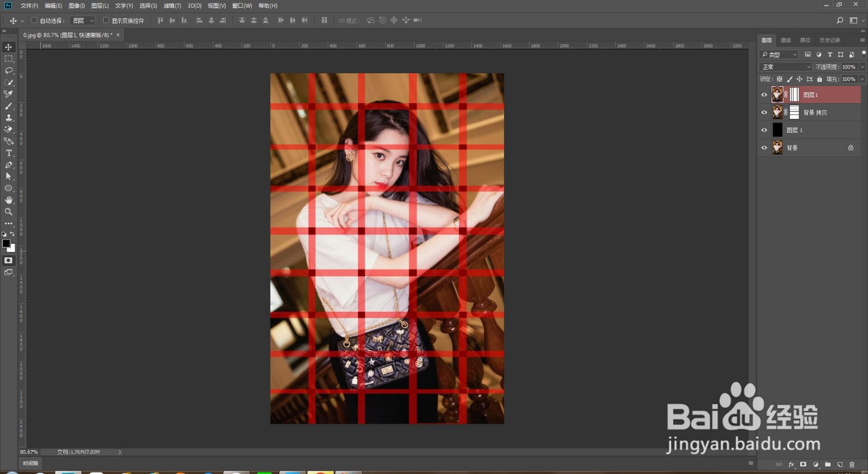Screen dimensions: 868x474
Task: Select the Brush tool
Action: pyautogui.click(x=9, y=106)
